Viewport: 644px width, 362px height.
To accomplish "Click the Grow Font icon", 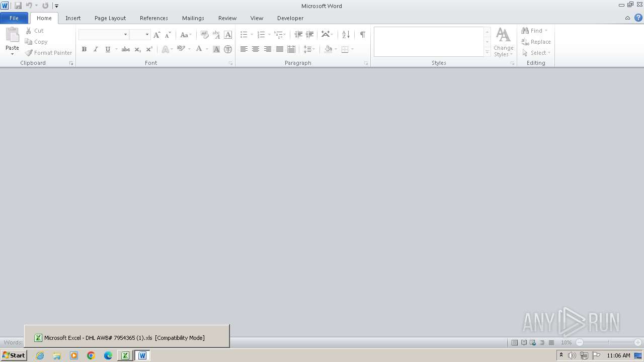I will click(x=157, y=35).
